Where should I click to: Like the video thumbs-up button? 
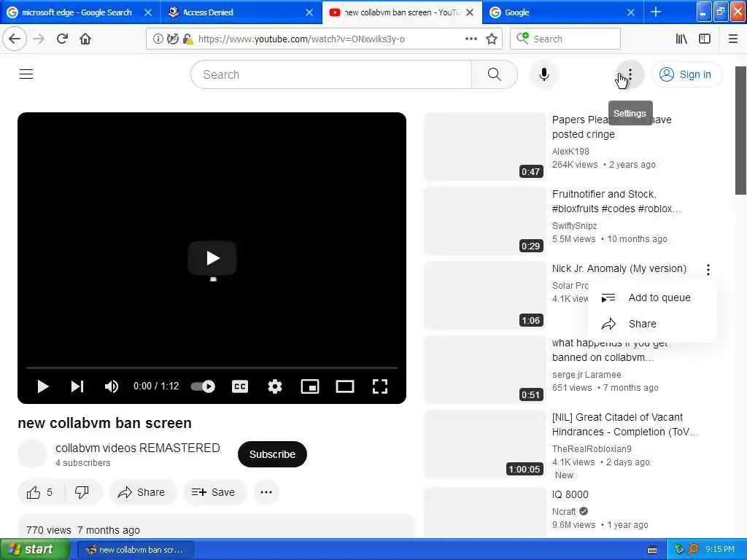(40, 492)
